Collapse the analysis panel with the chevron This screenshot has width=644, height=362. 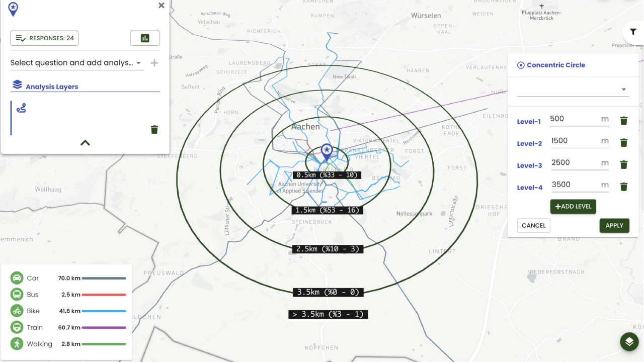pos(85,143)
